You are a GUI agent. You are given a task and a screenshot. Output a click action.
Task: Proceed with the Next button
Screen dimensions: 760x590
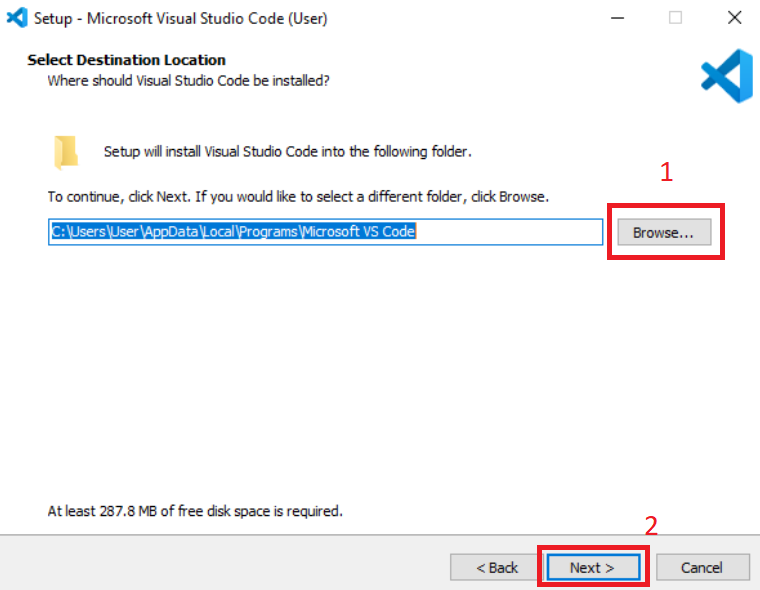point(592,567)
